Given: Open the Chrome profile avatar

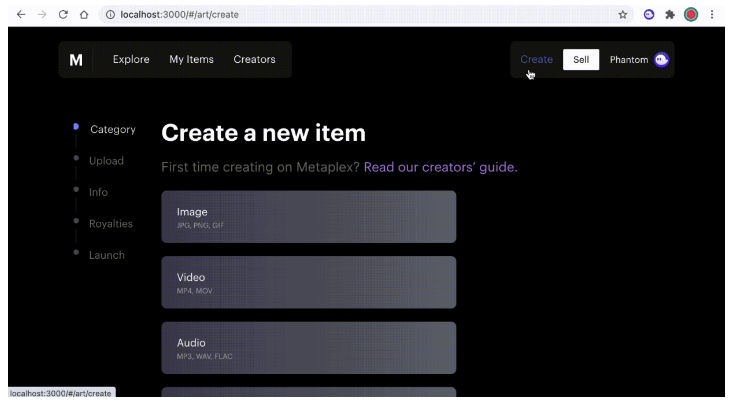Looking at the screenshot, I should [691, 15].
